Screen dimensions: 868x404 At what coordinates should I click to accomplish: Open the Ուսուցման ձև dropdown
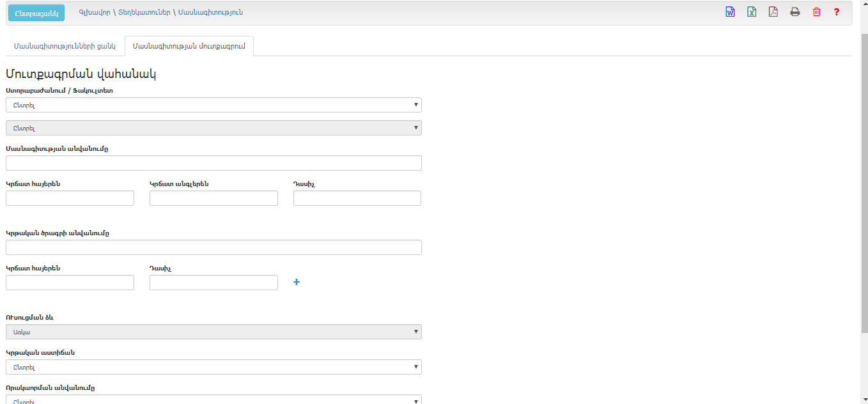(x=213, y=332)
